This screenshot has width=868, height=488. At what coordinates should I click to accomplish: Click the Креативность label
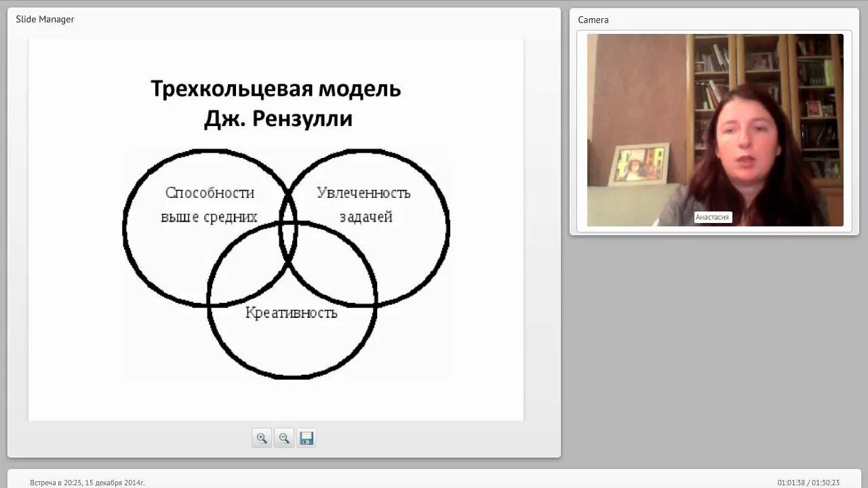pyautogui.click(x=292, y=312)
